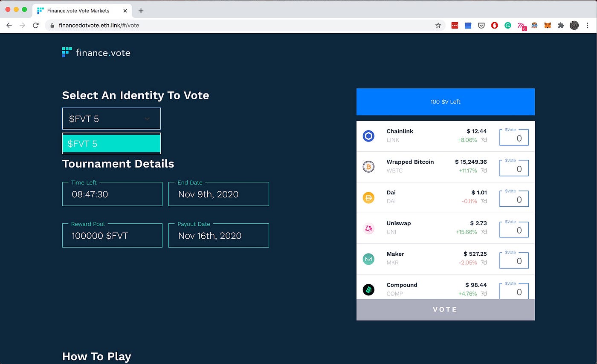The height and width of the screenshot is (364, 597).
Task: Click the Dai price $ 1.01
Action: 479,193
